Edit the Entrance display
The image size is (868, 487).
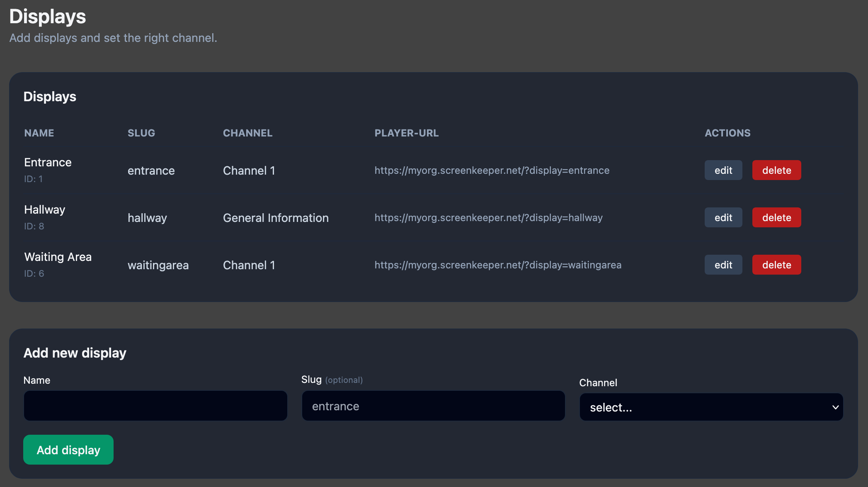click(x=723, y=170)
